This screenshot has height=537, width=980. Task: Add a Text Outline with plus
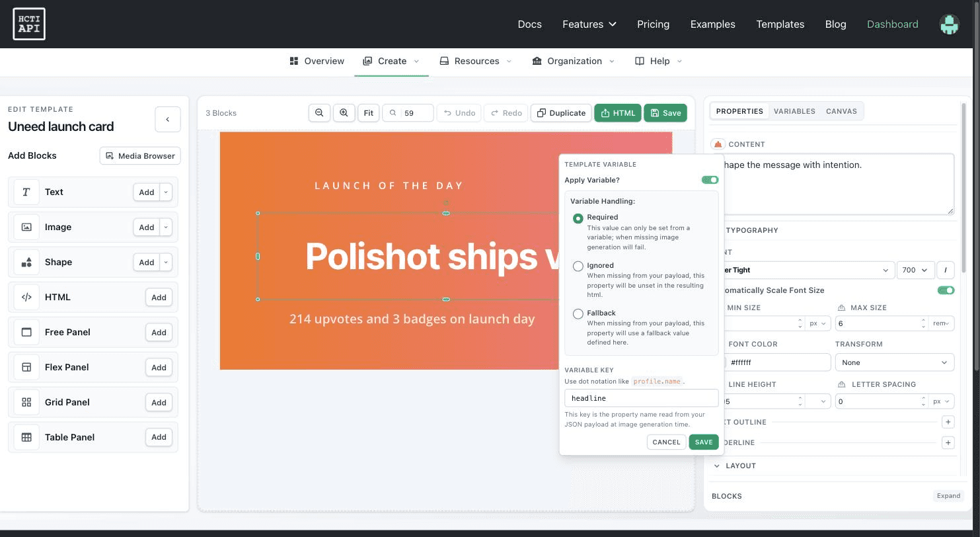(948, 422)
